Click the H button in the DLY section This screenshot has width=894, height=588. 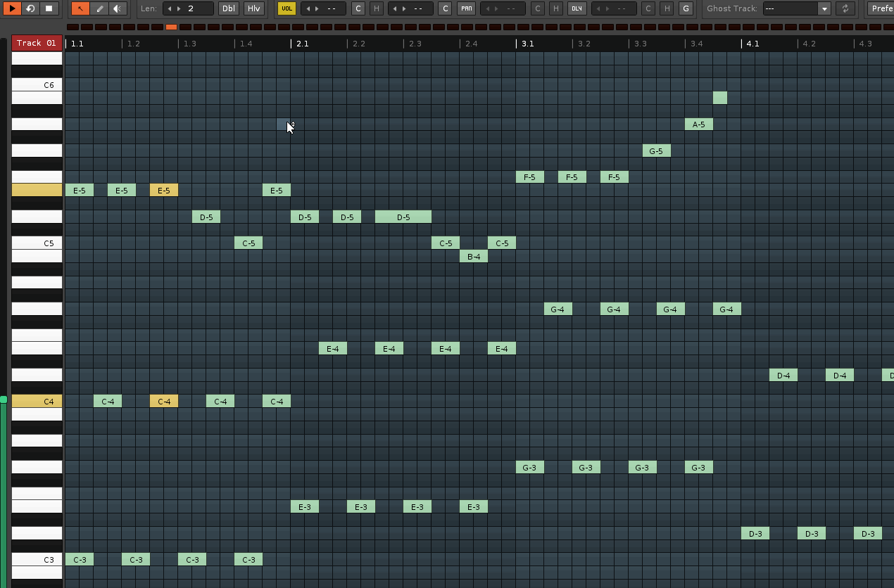pyautogui.click(x=667, y=8)
